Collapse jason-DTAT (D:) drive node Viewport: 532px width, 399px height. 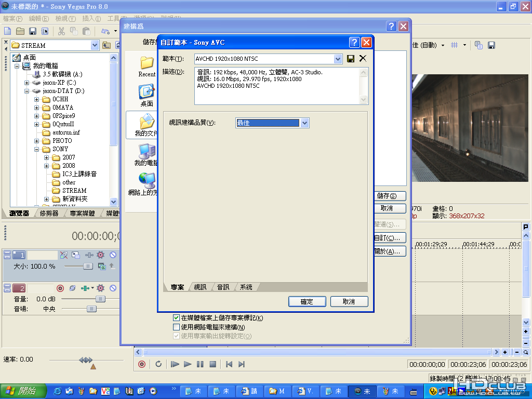coord(26,91)
